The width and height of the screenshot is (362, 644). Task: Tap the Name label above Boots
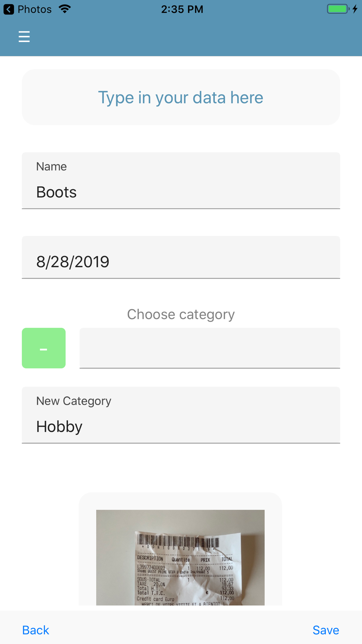pyautogui.click(x=51, y=166)
